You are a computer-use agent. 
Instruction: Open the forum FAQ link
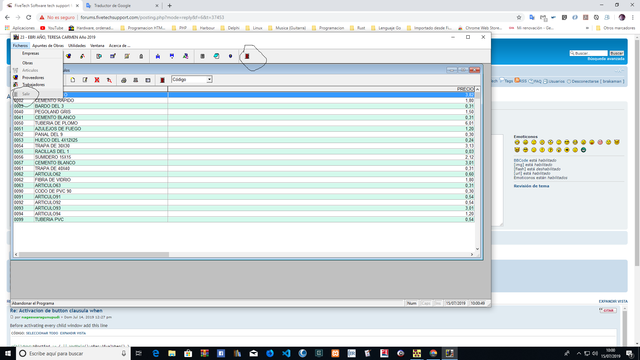tap(536, 81)
